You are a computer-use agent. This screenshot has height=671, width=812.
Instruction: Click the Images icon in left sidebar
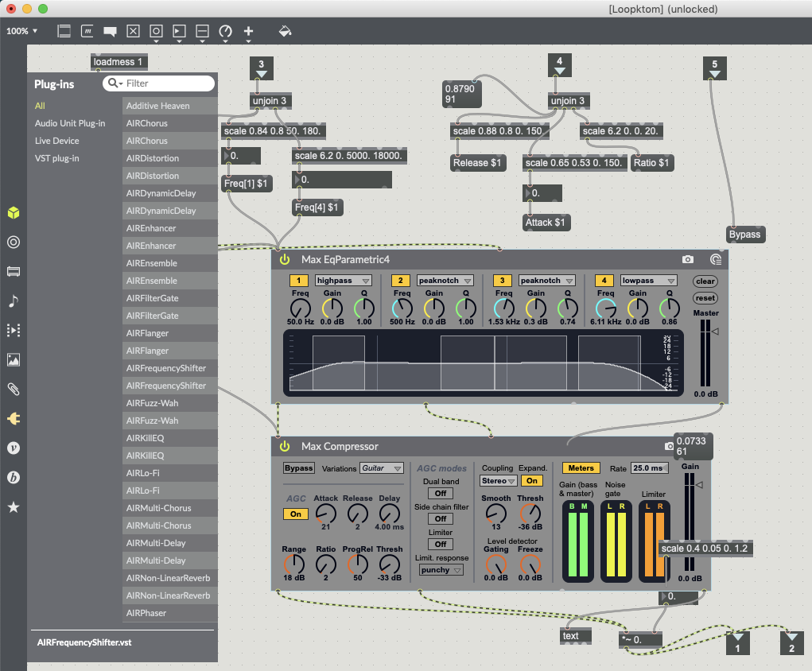pyautogui.click(x=13, y=359)
